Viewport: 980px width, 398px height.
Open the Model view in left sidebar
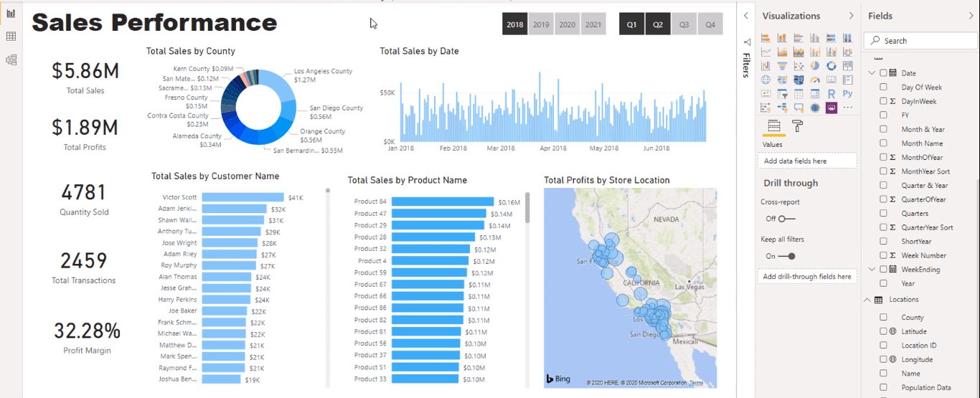[x=11, y=60]
